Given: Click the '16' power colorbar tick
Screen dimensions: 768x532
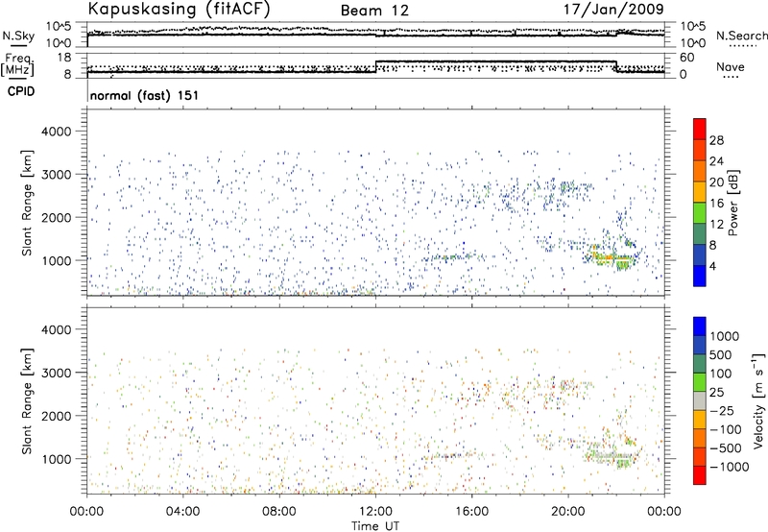Looking at the screenshot, I should tap(716, 204).
